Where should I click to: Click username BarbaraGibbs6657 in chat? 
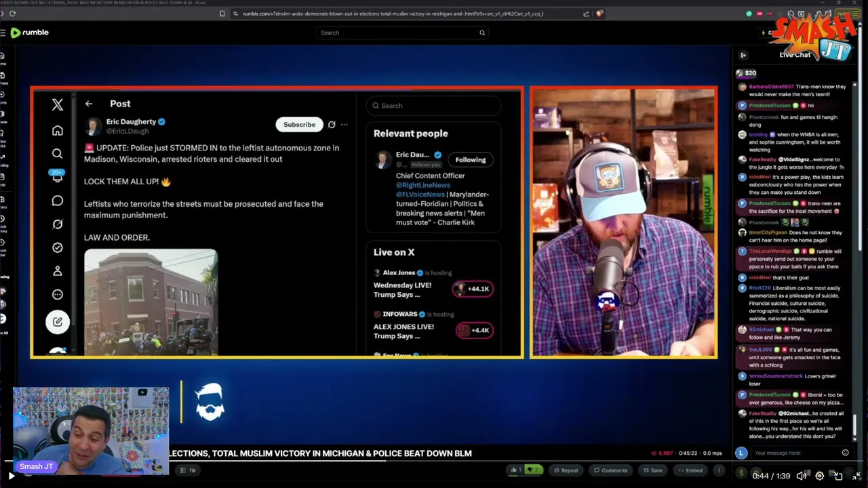pyautogui.click(x=771, y=87)
